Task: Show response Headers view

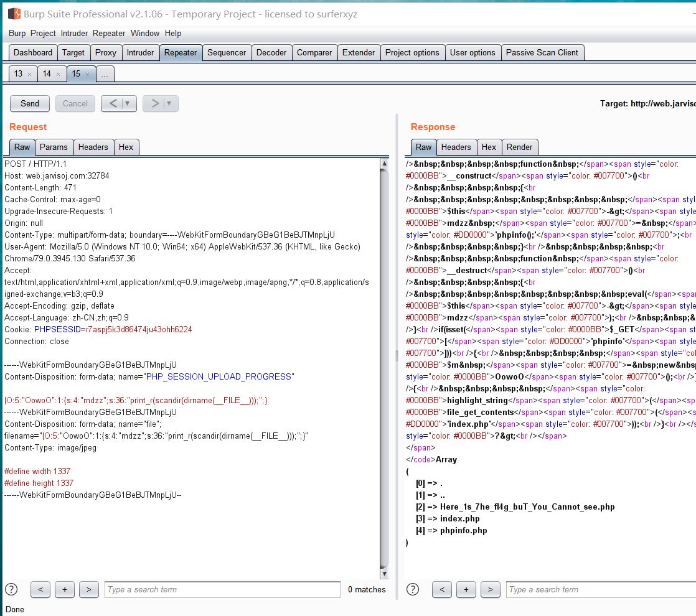Action: click(x=456, y=147)
